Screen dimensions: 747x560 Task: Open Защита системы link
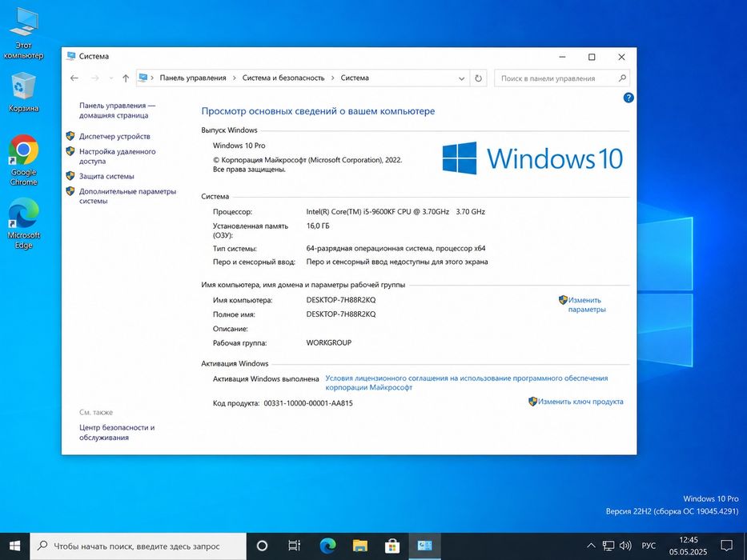pyautogui.click(x=106, y=176)
